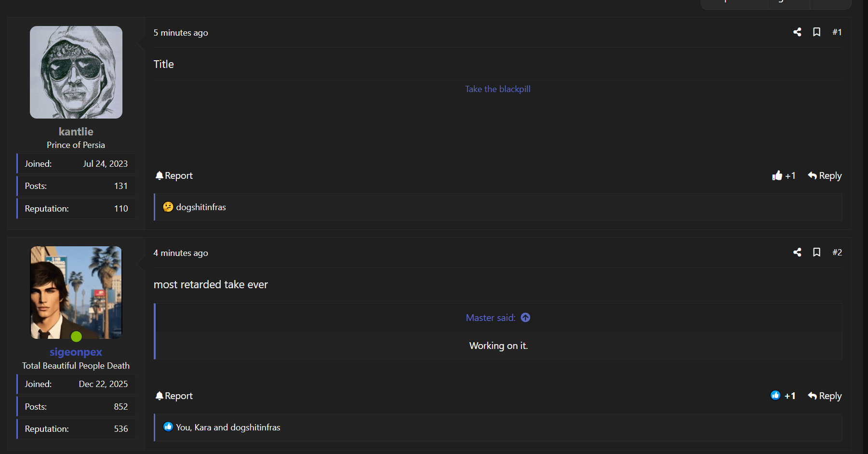This screenshot has height=454, width=868.
Task: Open post #2 permalink number
Action: click(837, 252)
